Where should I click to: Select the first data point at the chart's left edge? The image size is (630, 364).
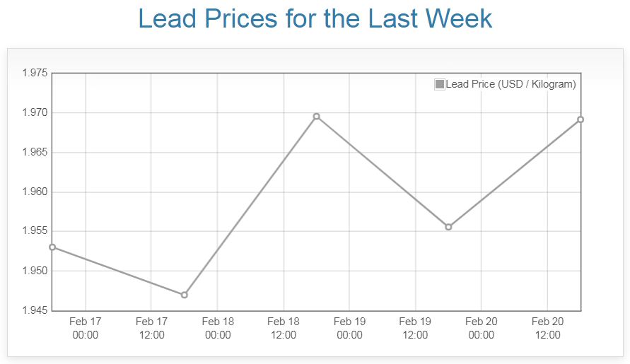point(52,247)
